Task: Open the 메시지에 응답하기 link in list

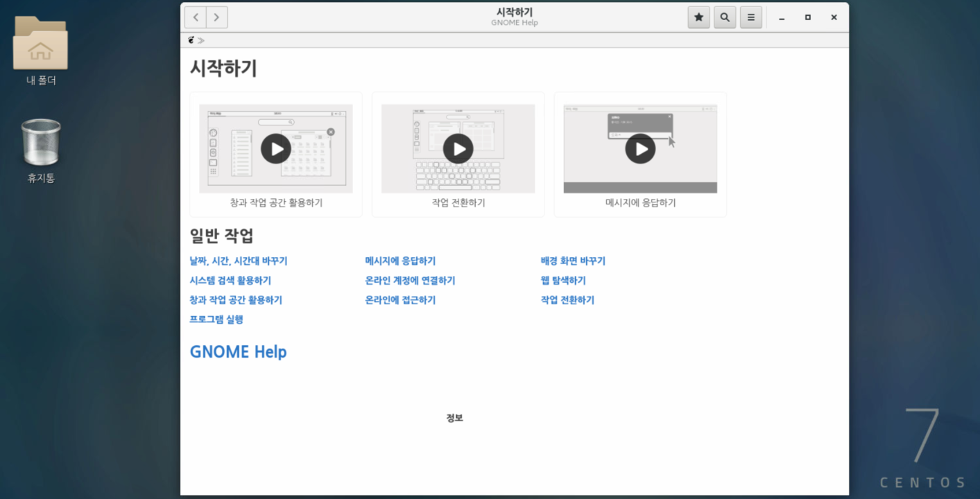Action: pos(400,261)
